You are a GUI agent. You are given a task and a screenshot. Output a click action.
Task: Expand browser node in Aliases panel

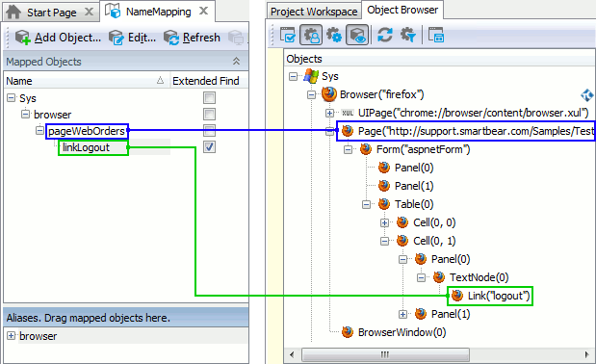tap(12, 336)
